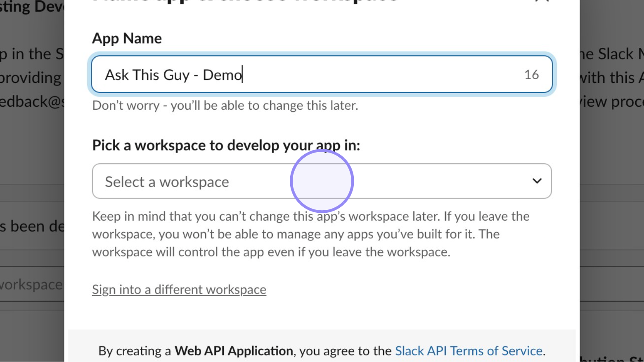The height and width of the screenshot is (362, 644).
Task: Open the Slack API Terms of Service link
Action: (469, 351)
